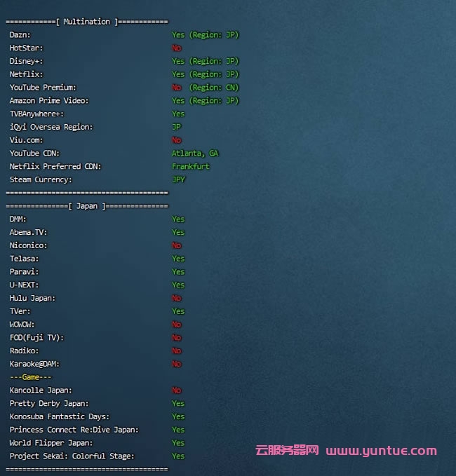Viewport: 456px width, 476px height.
Task: Click the YouTube Premium Region CN result
Action: [205, 88]
